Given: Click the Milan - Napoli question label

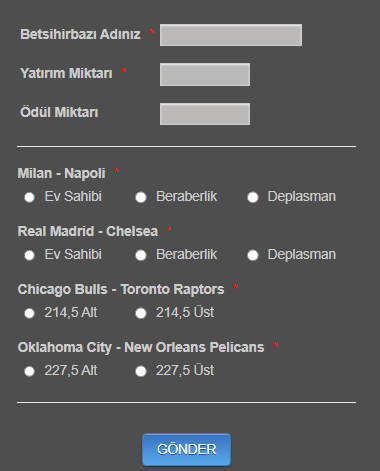Looking at the screenshot, I should (62, 174).
